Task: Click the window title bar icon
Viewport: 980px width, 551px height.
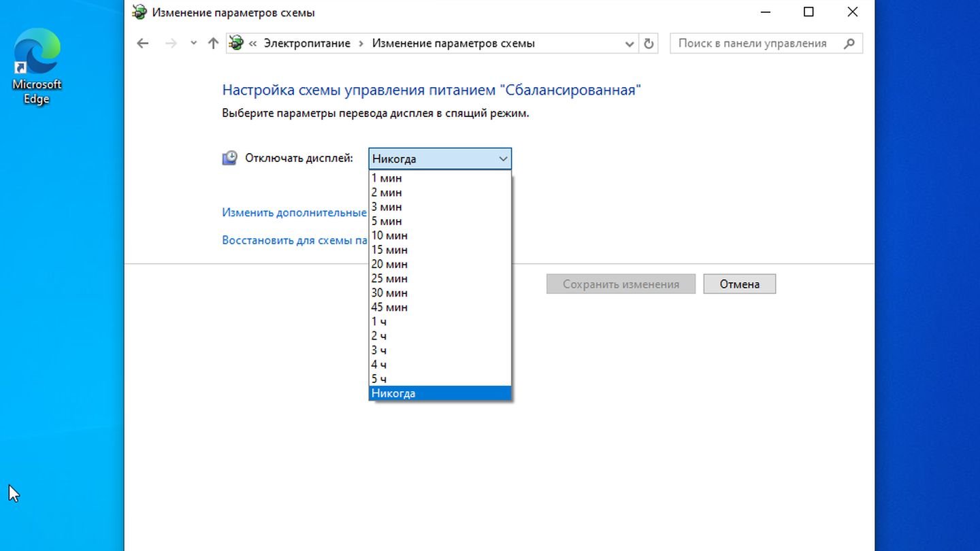Action: point(139,12)
